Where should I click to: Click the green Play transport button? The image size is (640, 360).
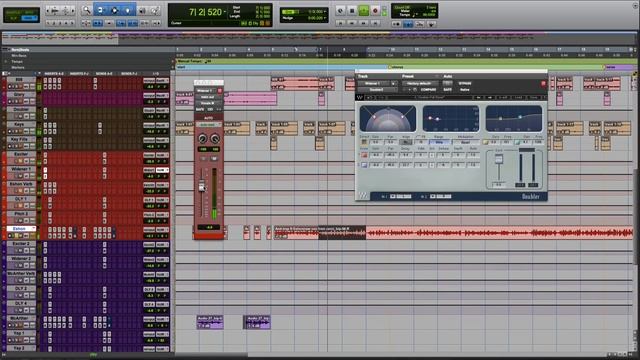pyautogui.click(x=363, y=11)
